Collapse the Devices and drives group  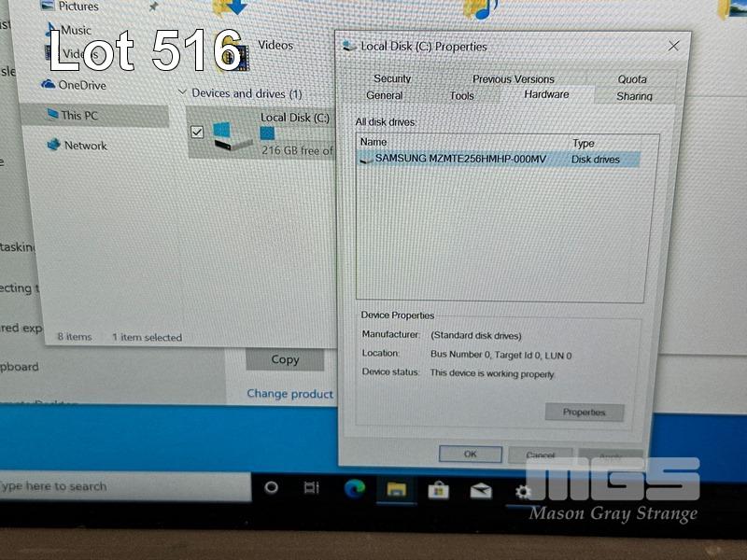pyautogui.click(x=182, y=93)
